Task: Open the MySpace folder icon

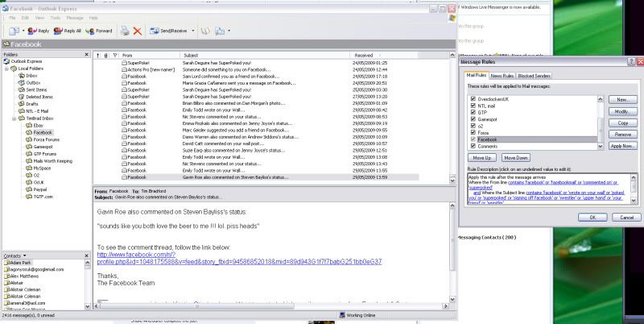Action: (29, 168)
